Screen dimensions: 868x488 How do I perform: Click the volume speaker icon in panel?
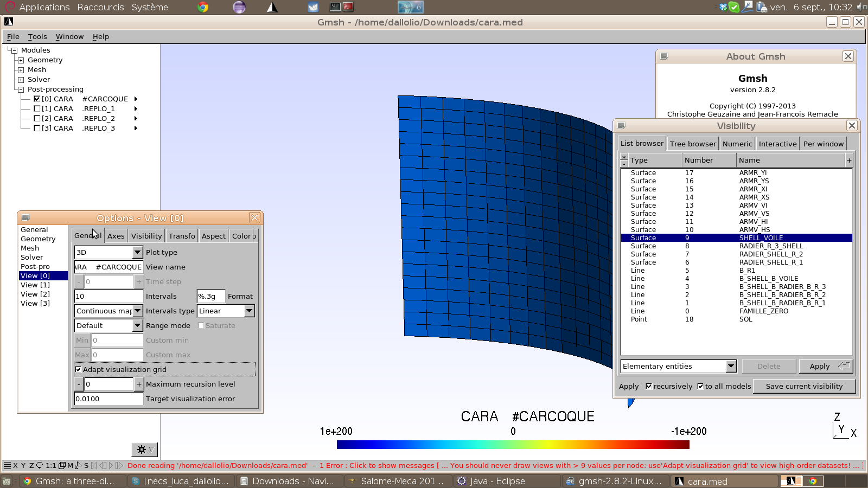[x=861, y=7]
